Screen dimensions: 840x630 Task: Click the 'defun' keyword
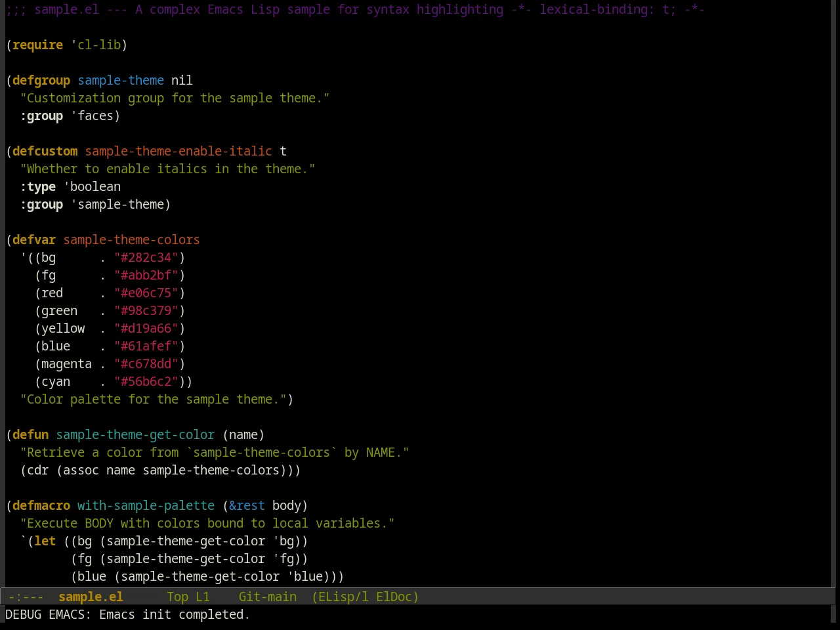coord(30,434)
